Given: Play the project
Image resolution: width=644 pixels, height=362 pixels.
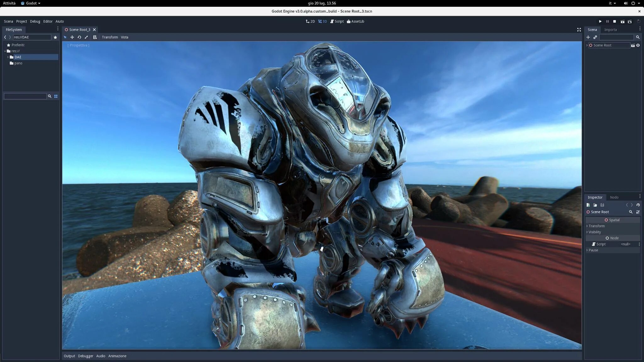Looking at the screenshot, I should (x=600, y=21).
